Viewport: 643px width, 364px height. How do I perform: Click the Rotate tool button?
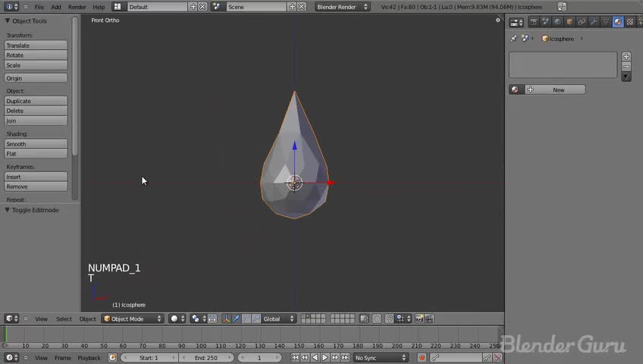coord(36,55)
